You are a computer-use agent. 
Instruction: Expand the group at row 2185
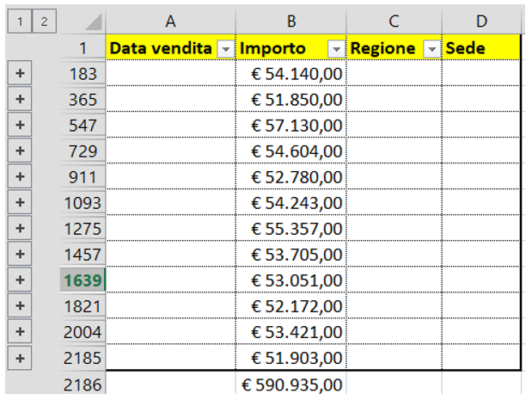pyautogui.click(x=20, y=358)
